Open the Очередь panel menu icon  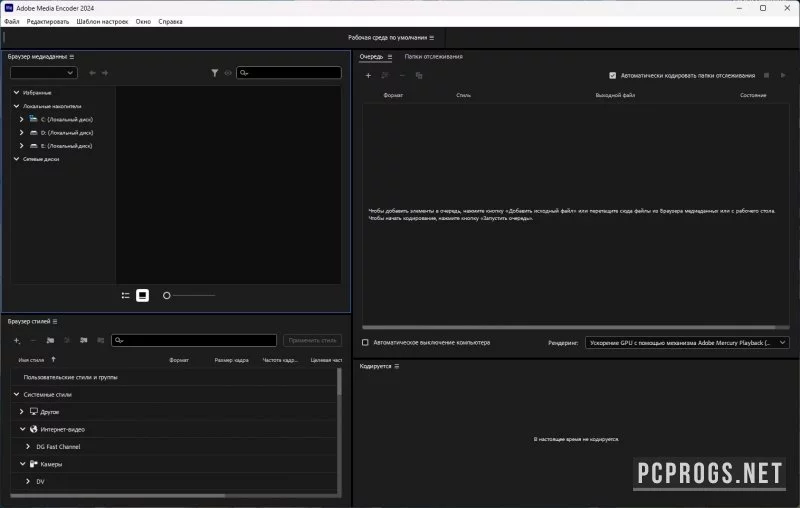(x=390, y=57)
